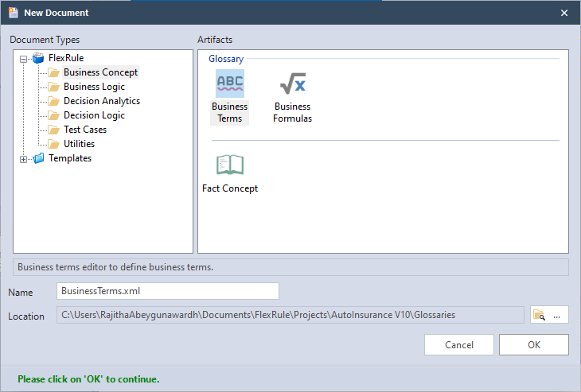This screenshot has width=581, height=392.
Task: Click the business terms description text
Action: 115,267
